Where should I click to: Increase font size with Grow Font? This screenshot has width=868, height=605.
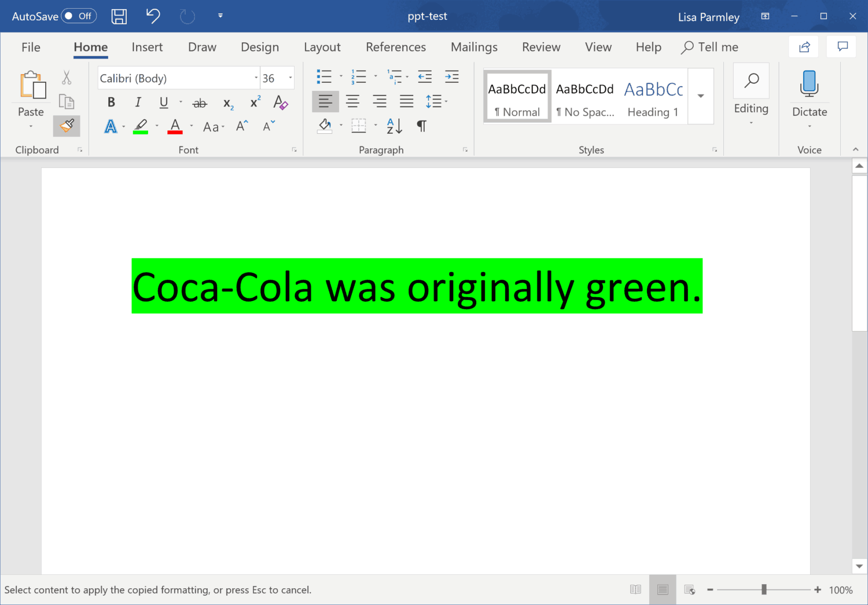242,126
